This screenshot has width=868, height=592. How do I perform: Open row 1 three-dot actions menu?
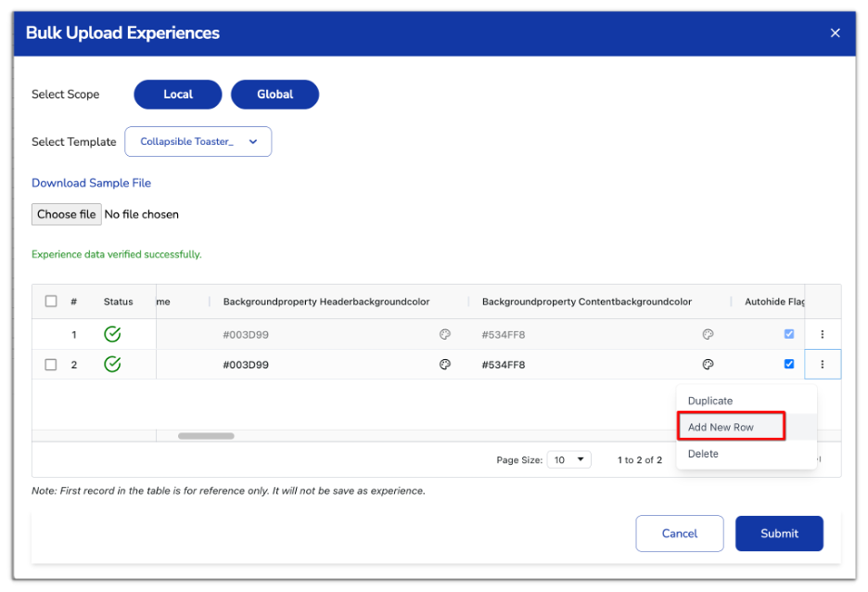822,334
